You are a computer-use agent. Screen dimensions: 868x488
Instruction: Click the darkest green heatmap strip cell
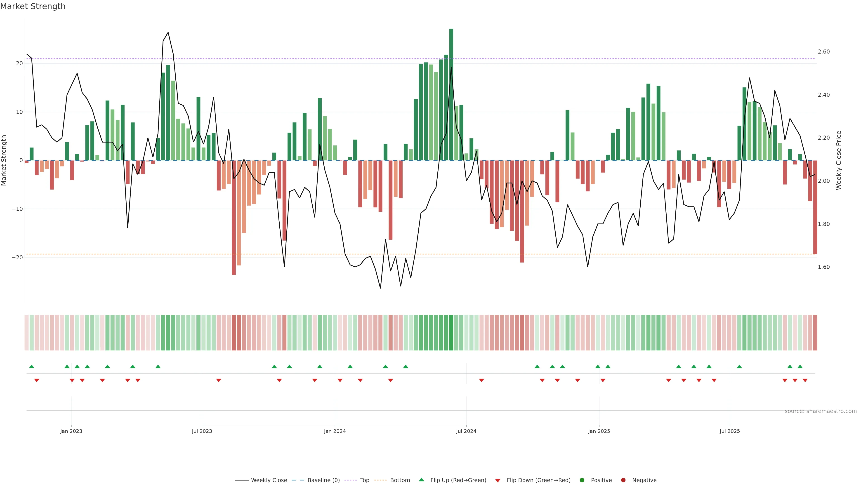coord(451,333)
